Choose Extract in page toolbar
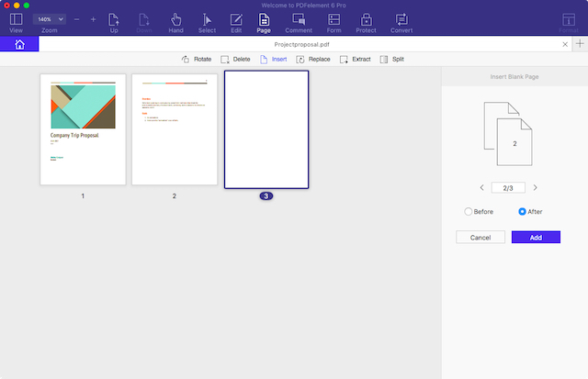The height and width of the screenshot is (379, 588). 356,59
